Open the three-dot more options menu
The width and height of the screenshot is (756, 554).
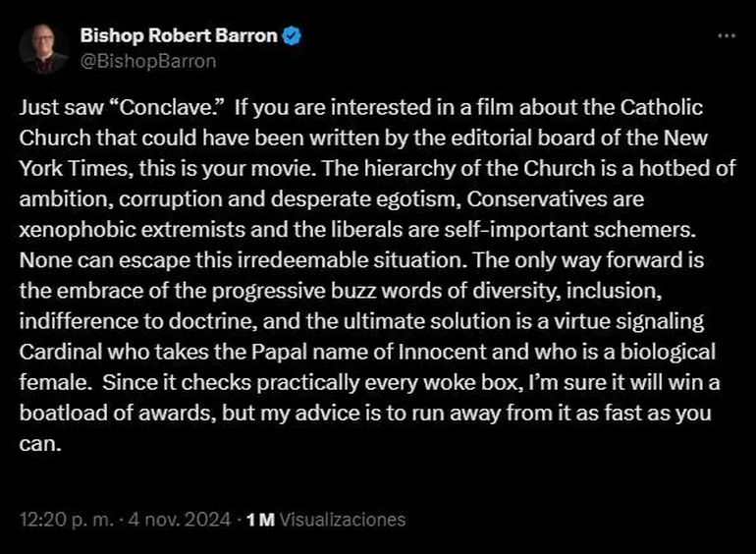726,36
